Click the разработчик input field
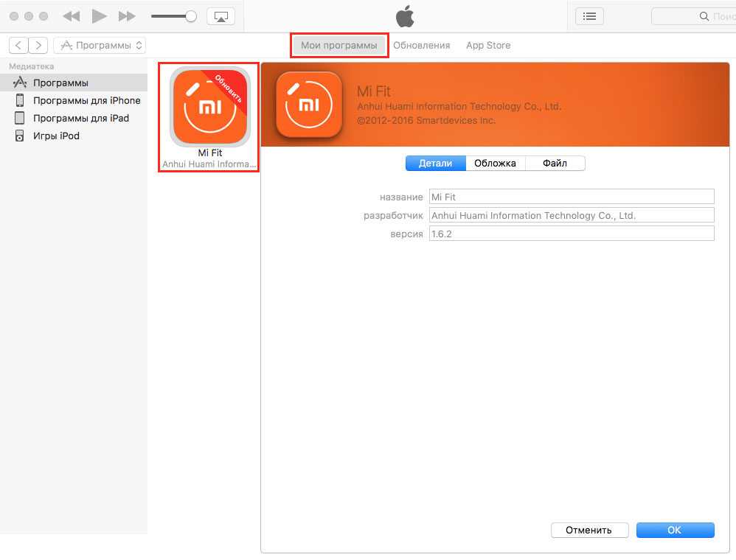The height and width of the screenshot is (560, 736). click(572, 215)
